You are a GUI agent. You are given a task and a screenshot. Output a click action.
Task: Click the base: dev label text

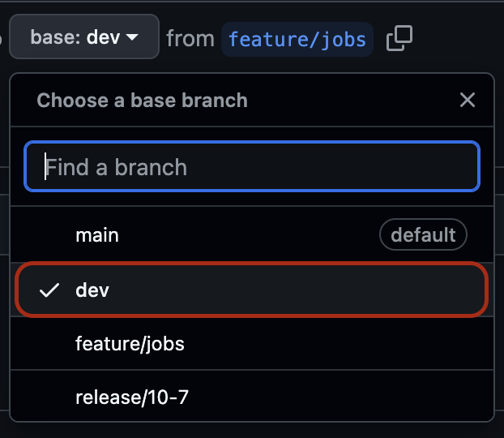pyautogui.click(x=75, y=37)
